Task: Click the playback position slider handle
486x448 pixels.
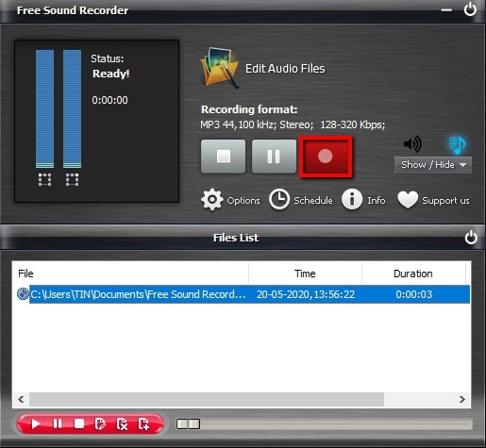Action: pos(188,423)
